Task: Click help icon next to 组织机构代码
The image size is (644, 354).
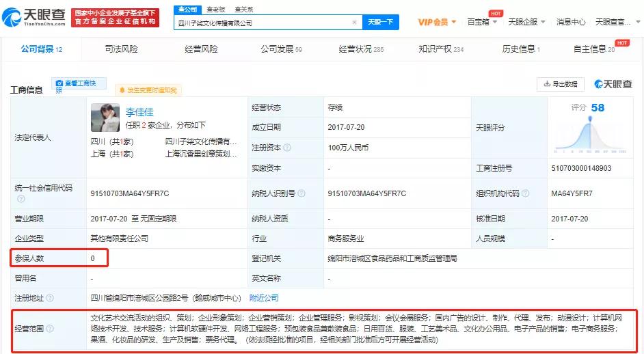Action: [525, 193]
